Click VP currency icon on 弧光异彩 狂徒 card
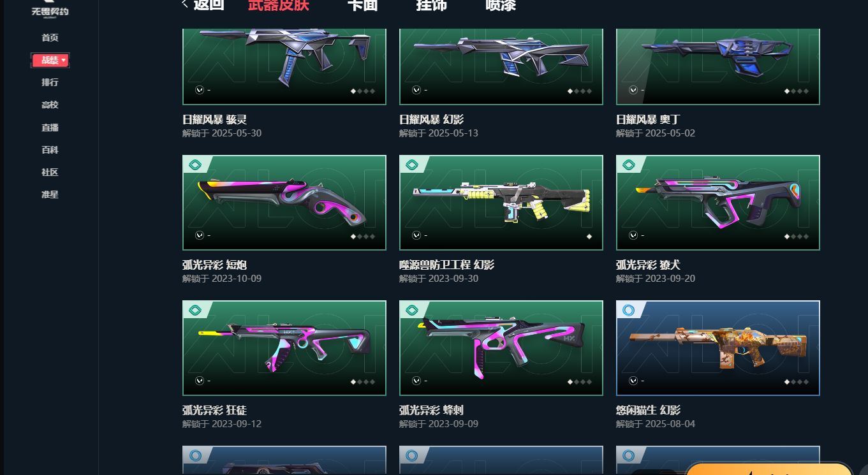 point(200,381)
